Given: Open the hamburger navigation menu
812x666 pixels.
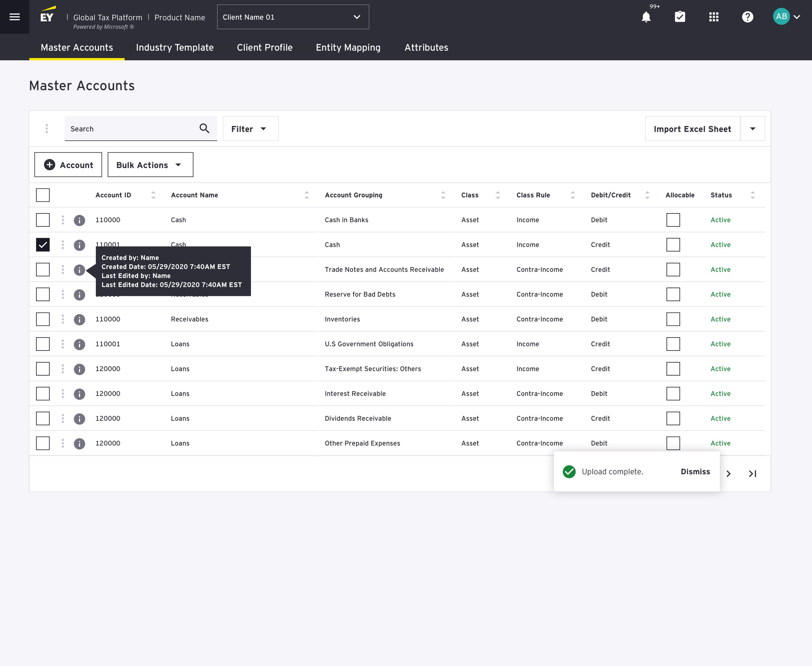Looking at the screenshot, I should click(15, 17).
